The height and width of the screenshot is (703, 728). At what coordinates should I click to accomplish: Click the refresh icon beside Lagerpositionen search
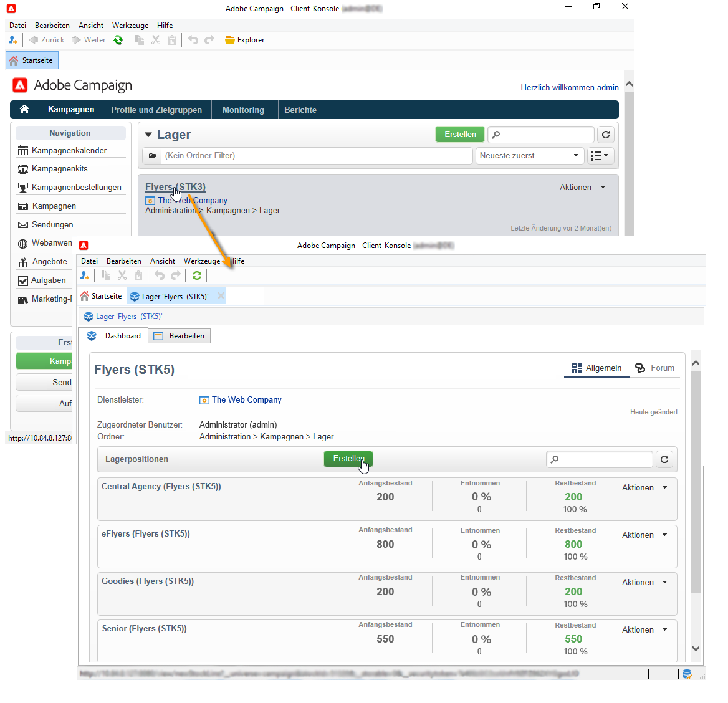664,459
